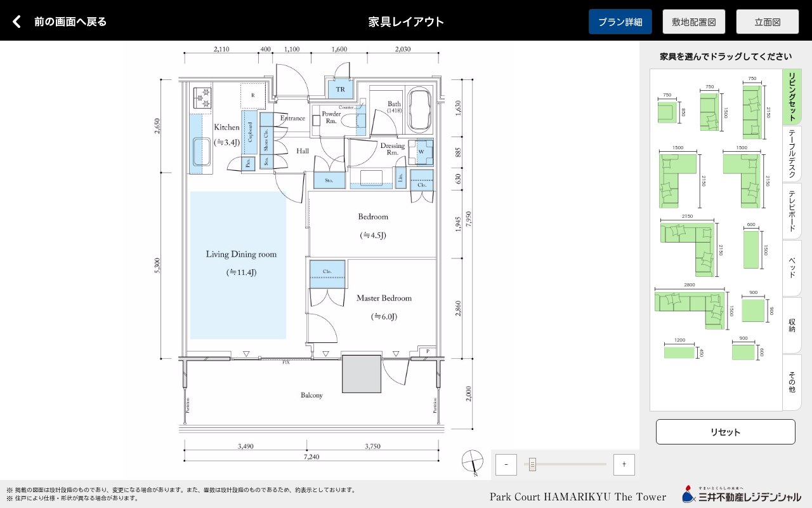Click the compass north indicator icon

(472, 462)
